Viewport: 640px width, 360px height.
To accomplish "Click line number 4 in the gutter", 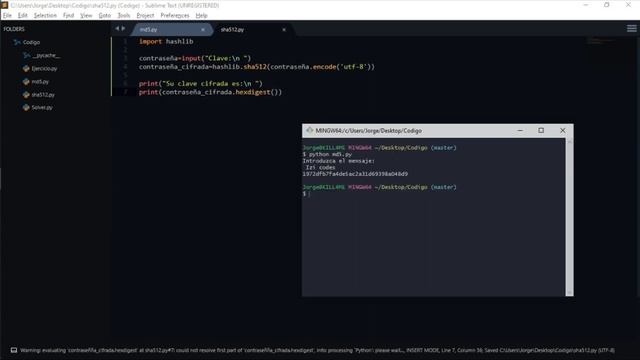I will 125,67.
